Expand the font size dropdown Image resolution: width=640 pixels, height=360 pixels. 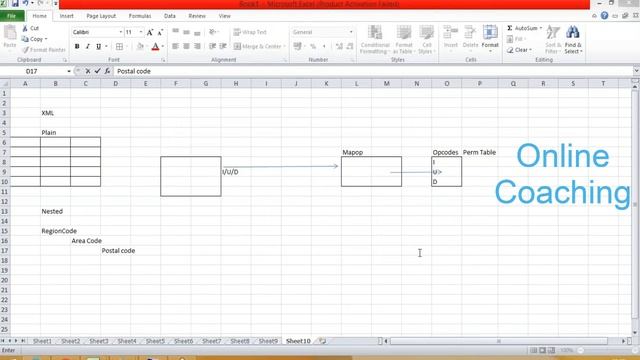(x=141, y=32)
